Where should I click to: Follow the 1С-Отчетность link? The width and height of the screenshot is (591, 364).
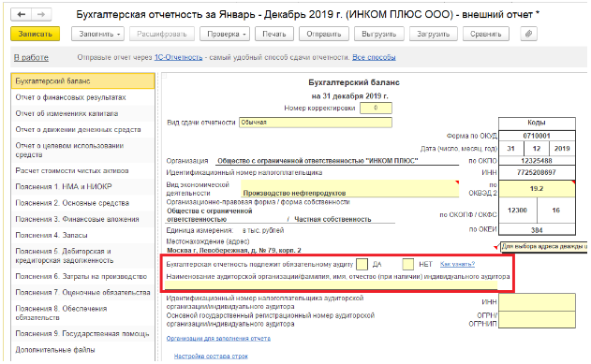tap(178, 57)
